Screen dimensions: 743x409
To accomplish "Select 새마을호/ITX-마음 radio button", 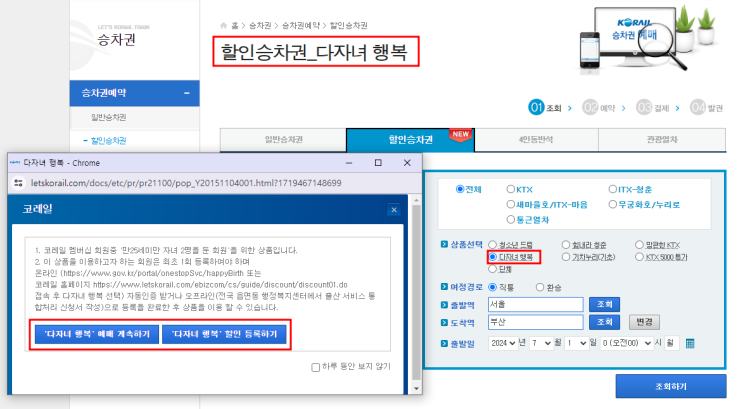I will coord(510,204).
